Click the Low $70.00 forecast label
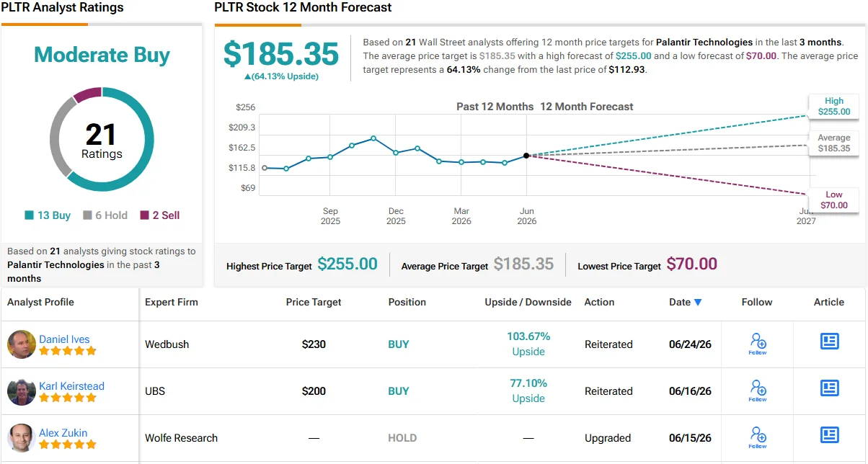 (834, 200)
